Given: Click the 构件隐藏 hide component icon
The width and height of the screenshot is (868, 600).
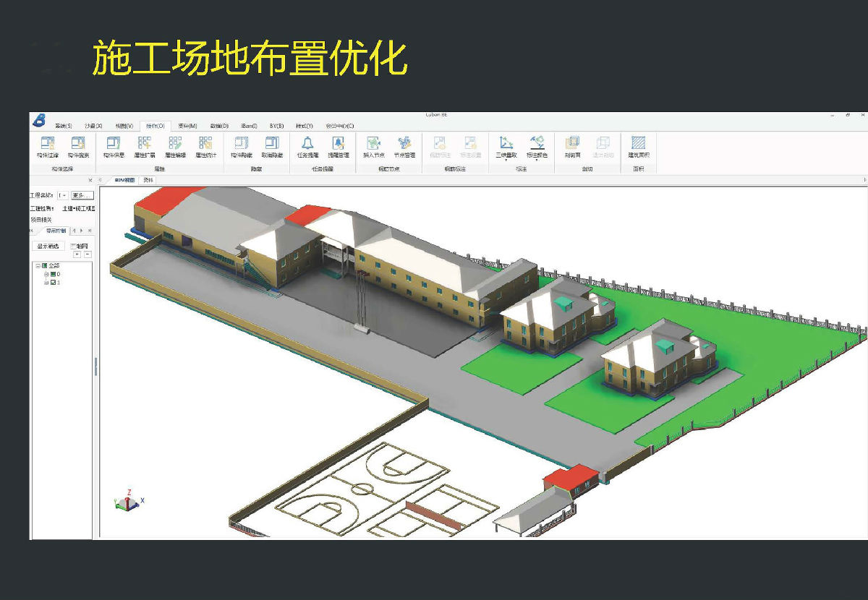Looking at the screenshot, I should [x=241, y=144].
